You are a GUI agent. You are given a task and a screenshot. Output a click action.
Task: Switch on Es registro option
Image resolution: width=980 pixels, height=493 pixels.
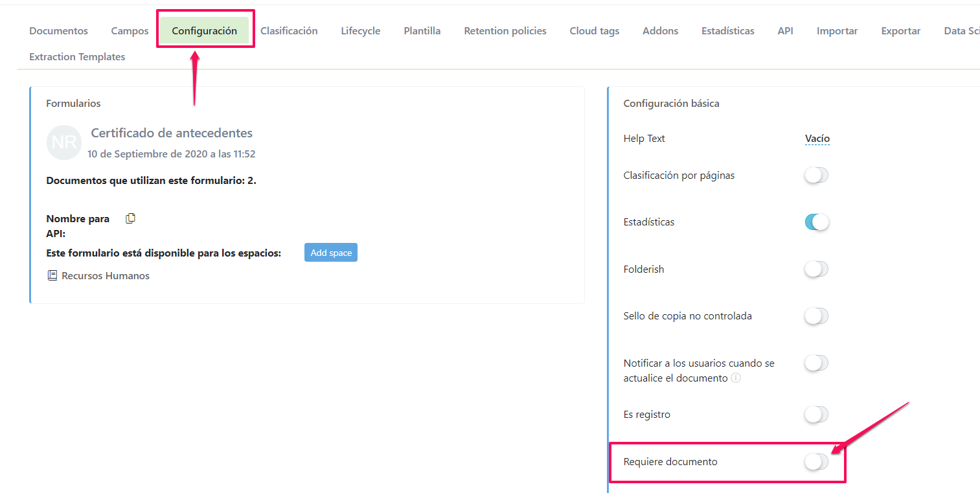coord(816,415)
